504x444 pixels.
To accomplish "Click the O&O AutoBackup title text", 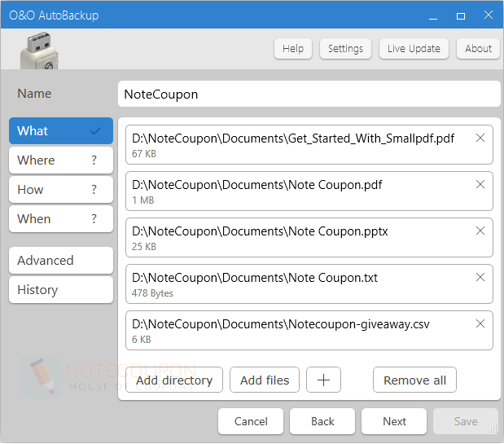I will [54, 15].
